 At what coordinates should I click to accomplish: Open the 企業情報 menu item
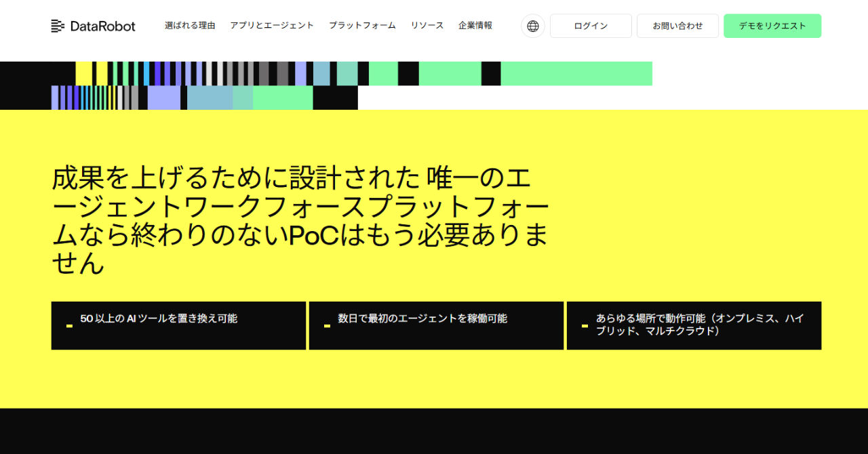point(475,26)
